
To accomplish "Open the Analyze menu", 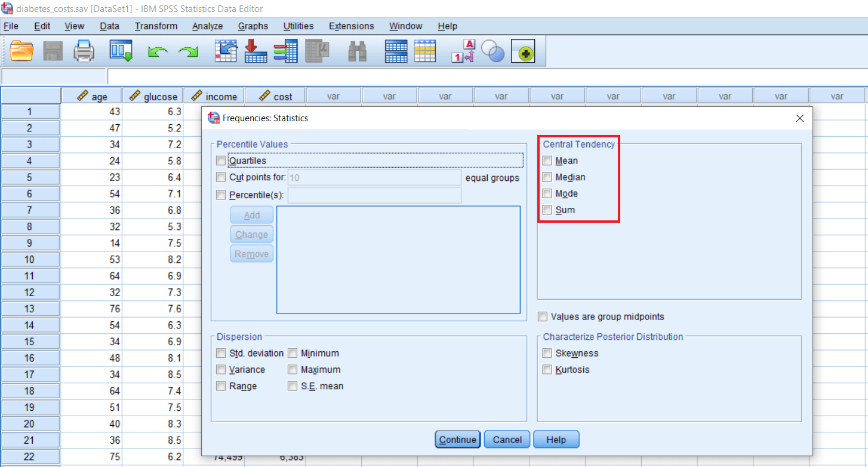I will [x=207, y=26].
